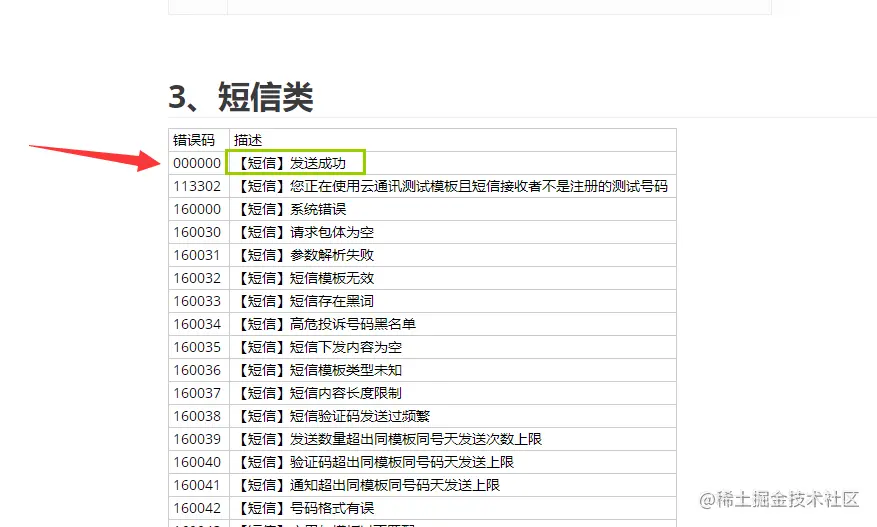Viewport: 877px width, 527px height.
Task: Select error code 000000 cell
Action: point(197,163)
